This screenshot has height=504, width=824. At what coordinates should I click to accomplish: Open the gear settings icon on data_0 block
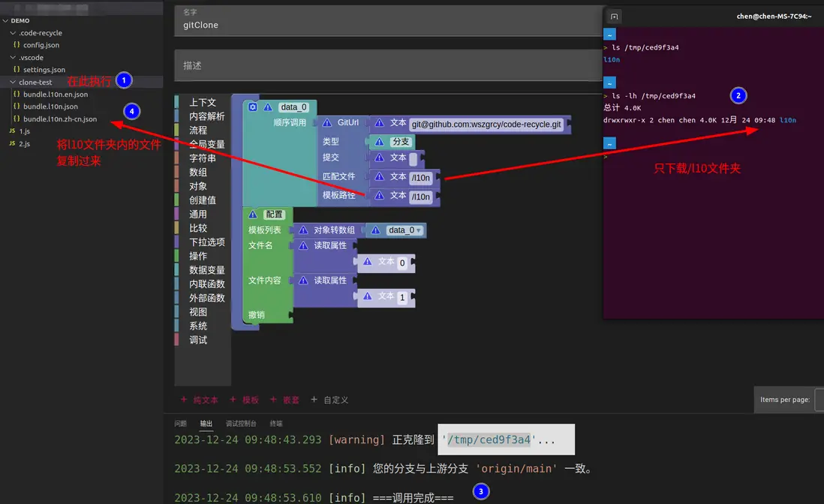pos(253,107)
